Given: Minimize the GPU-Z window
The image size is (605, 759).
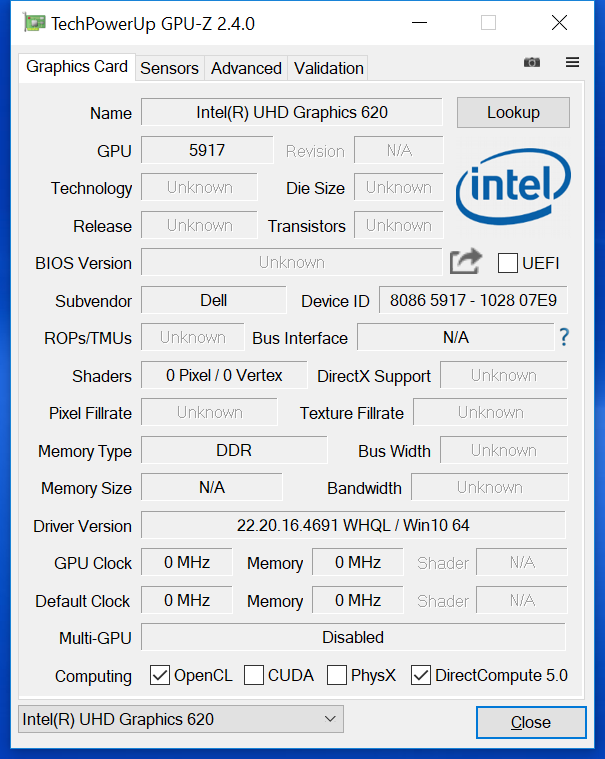Looking at the screenshot, I should tap(419, 23).
